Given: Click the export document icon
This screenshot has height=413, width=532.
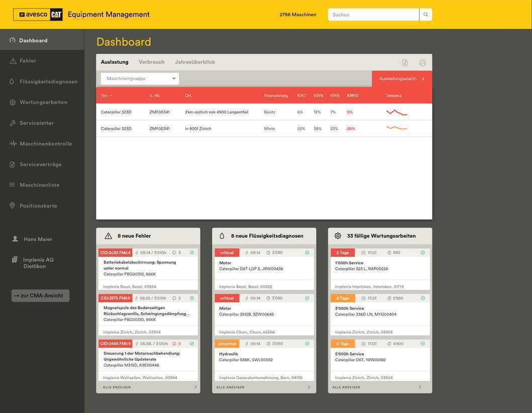Looking at the screenshot, I should 404,62.
